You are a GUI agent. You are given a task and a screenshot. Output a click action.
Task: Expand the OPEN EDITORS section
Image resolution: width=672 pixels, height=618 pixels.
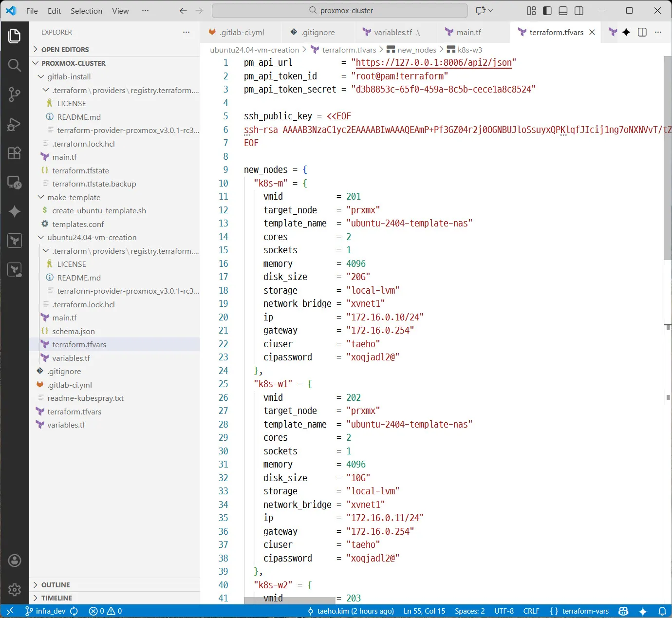pyautogui.click(x=115, y=50)
